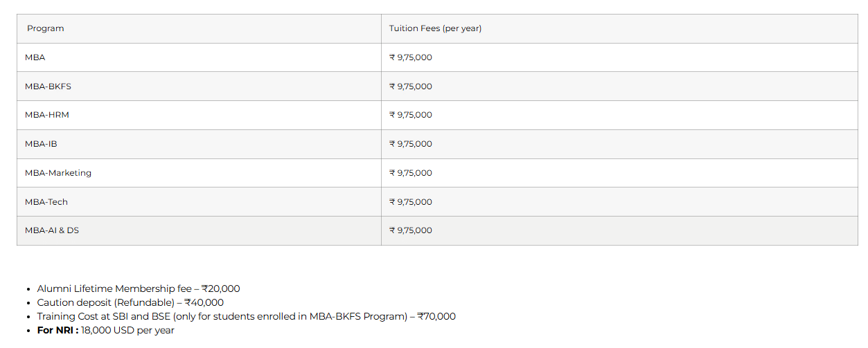Click the tuition fee for MBA-IB

click(411, 144)
